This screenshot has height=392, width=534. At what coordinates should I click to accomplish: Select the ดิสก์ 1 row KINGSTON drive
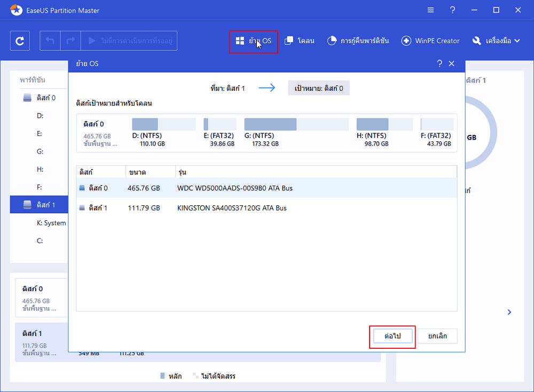point(266,208)
